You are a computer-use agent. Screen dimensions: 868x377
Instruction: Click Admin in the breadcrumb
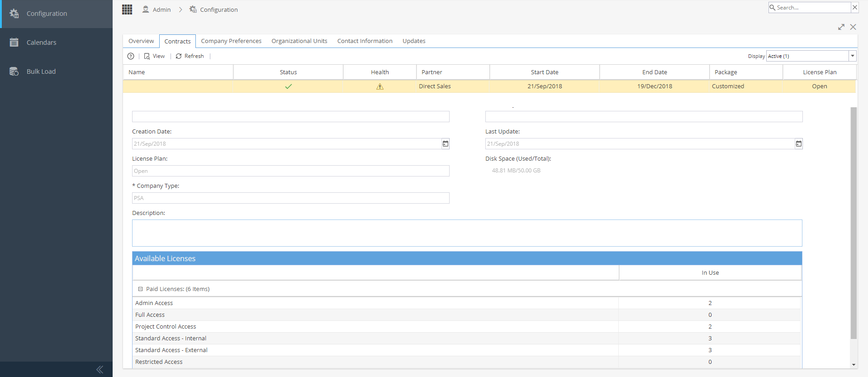(x=162, y=10)
